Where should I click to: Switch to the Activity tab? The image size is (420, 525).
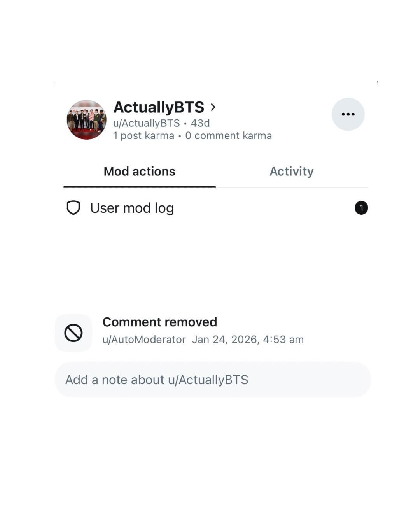[x=292, y=171]
